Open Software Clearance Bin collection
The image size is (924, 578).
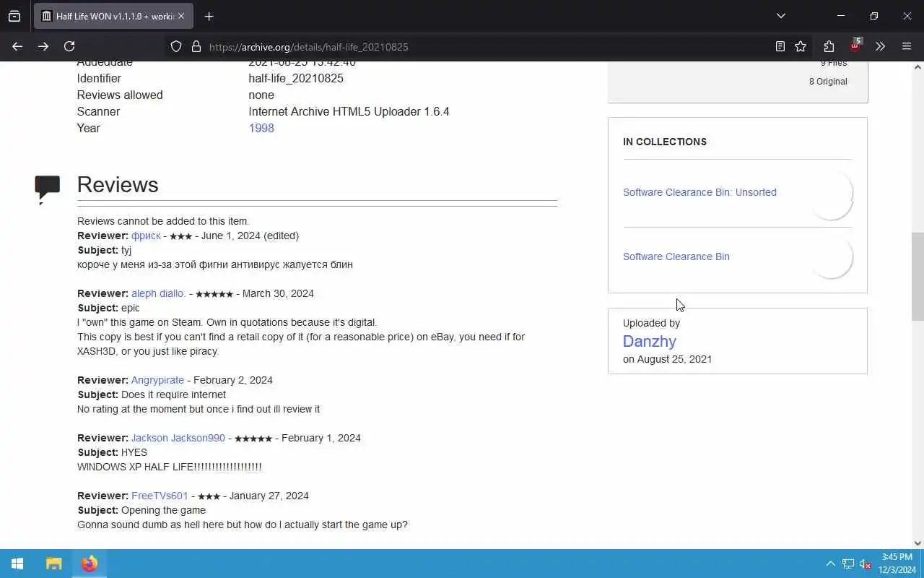[676, 256]
